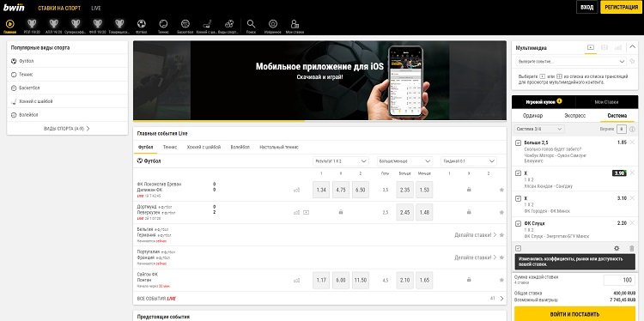This screenshot has width=644, height=321.
Task: Switch to Ставки на спорт menu
Action: click(x=59, y=8)
